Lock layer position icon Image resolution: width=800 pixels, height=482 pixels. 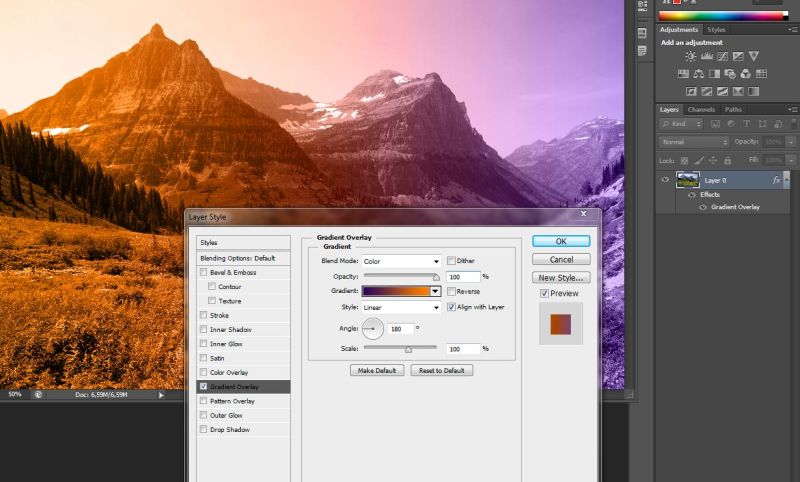pos(713,161)
